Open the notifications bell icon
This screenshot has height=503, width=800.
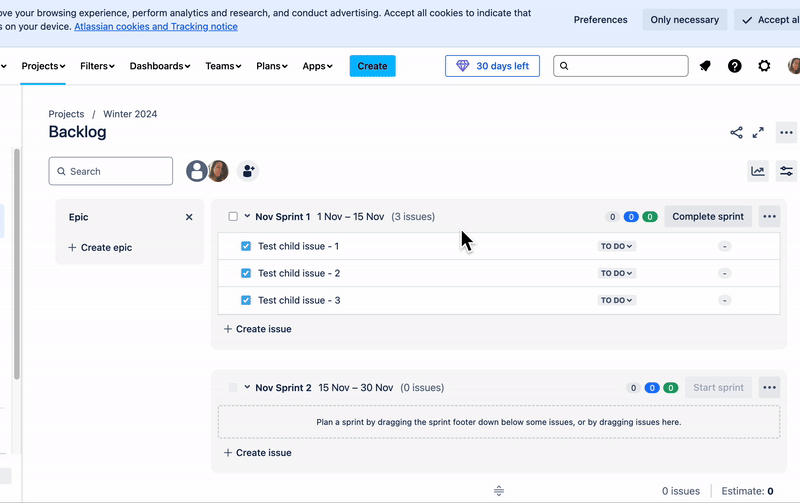[705, 66]
